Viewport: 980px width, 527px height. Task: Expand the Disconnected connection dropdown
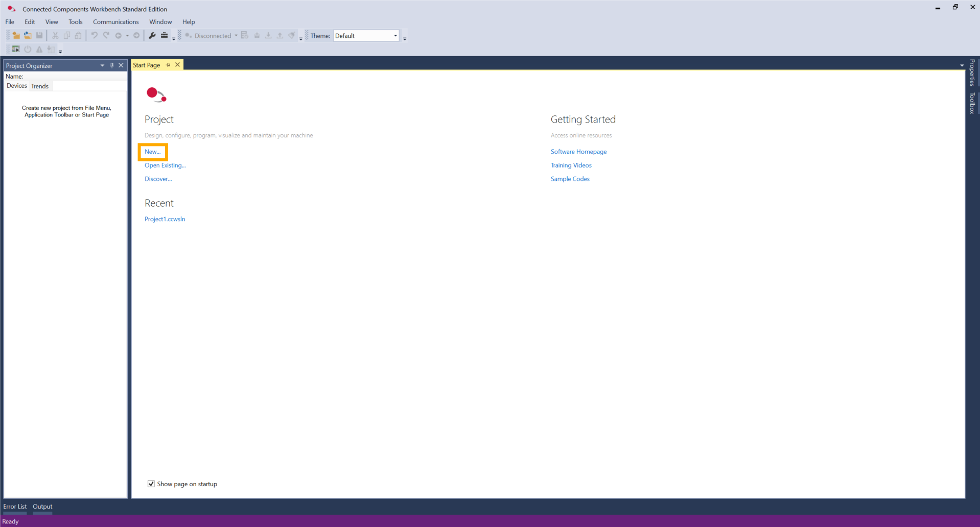(236, 36)
